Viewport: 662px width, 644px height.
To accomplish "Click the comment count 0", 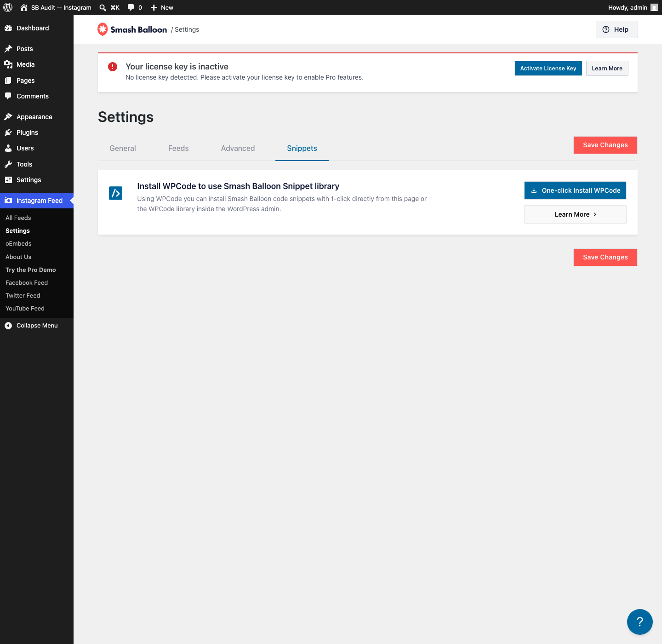I will pyautogui.click(x=140, y=7).
